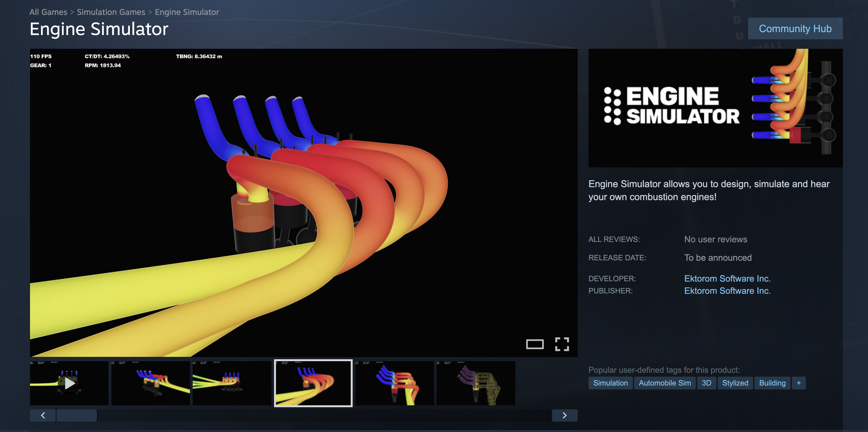The height and width of the screenshot is (432, 868).
Task: Select the Stylized tag
Action: click(x=735, y=383)
